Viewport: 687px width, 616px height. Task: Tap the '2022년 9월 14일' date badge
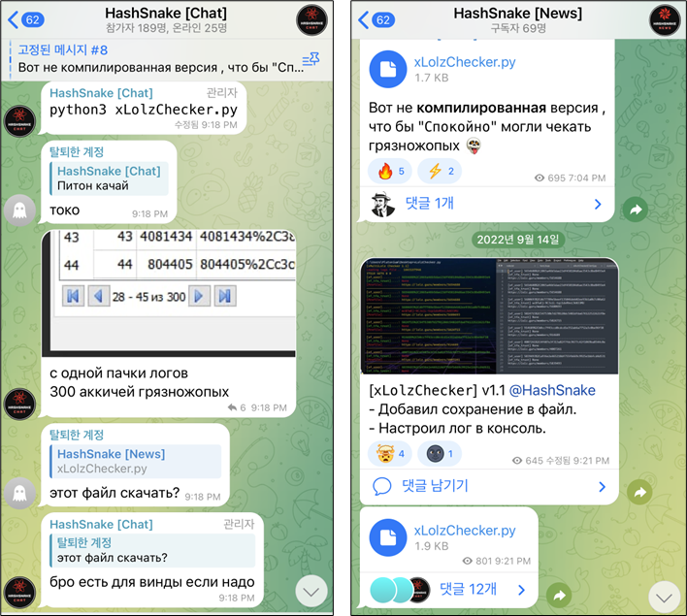click(518, 240)
